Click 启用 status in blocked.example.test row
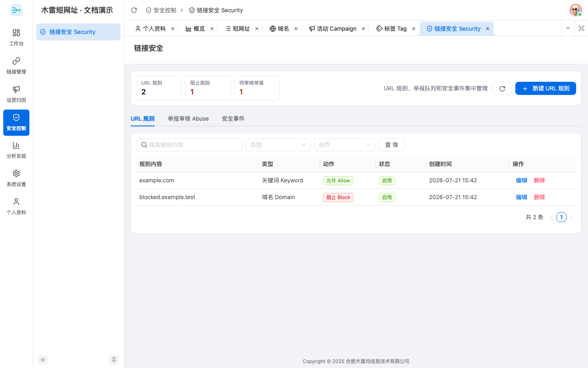Screen dimensions: 588x368 [387, 197]
